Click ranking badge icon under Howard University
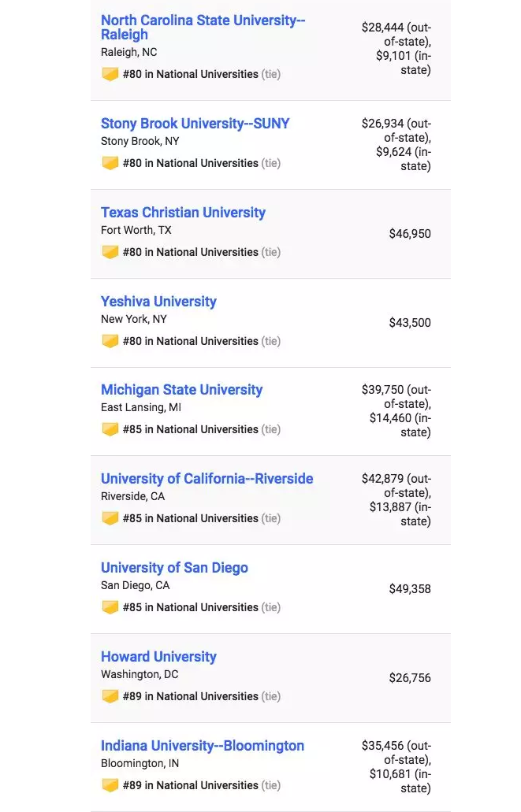This screenshot has height=812, width=521. (x=110, y=696)
